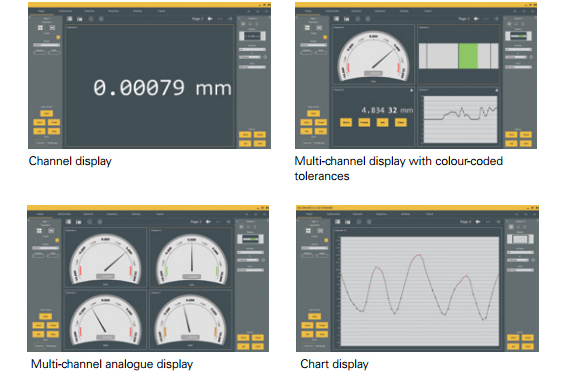Open gear icon in colour-coded tolerances right panel
The width and height of the screenshot is (570, 375).
coord(509,24)
